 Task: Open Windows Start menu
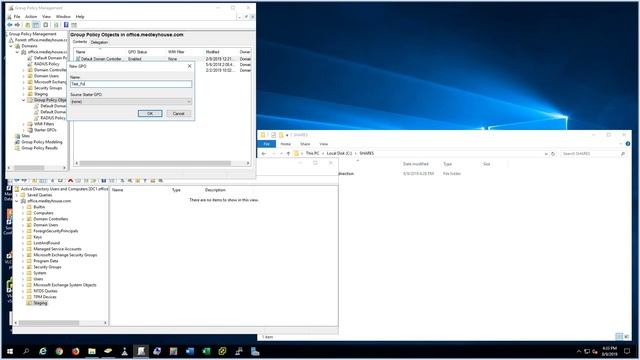click(x=10, y=351)
